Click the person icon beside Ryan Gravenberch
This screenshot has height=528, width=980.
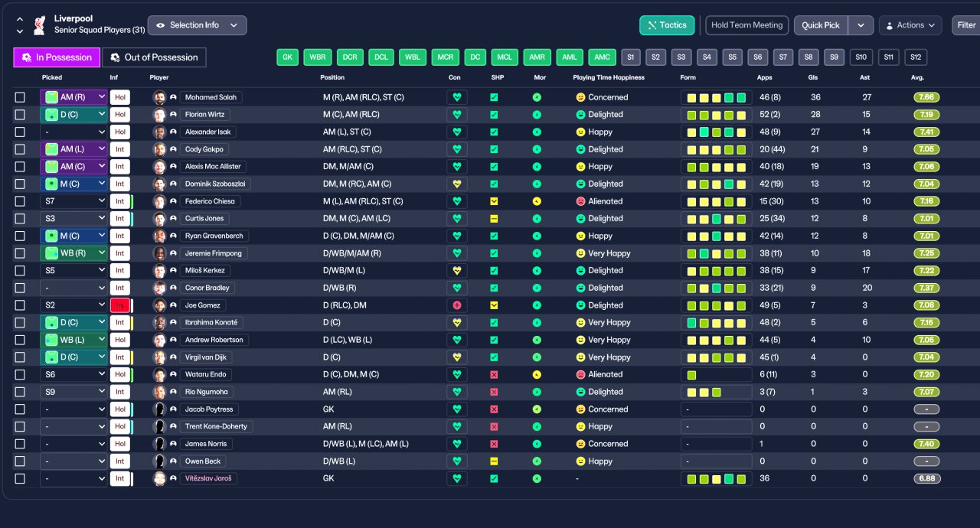(x=173, y=236)
